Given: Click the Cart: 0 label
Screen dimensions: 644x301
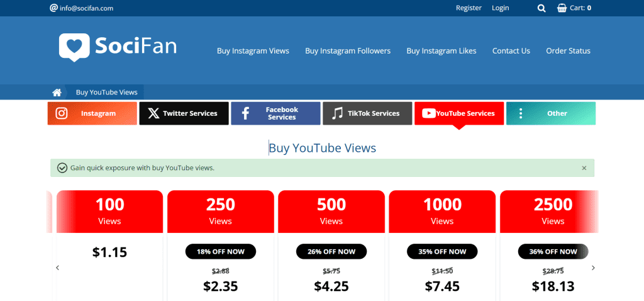Looking at the screenshot, I should (x=580, y=8).
